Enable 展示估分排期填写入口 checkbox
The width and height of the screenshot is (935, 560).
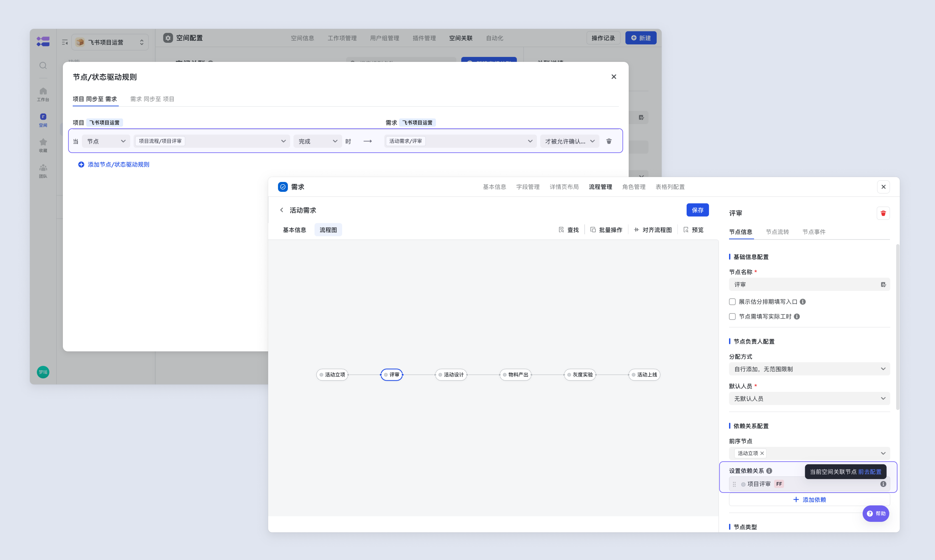(x=732, y=302)
